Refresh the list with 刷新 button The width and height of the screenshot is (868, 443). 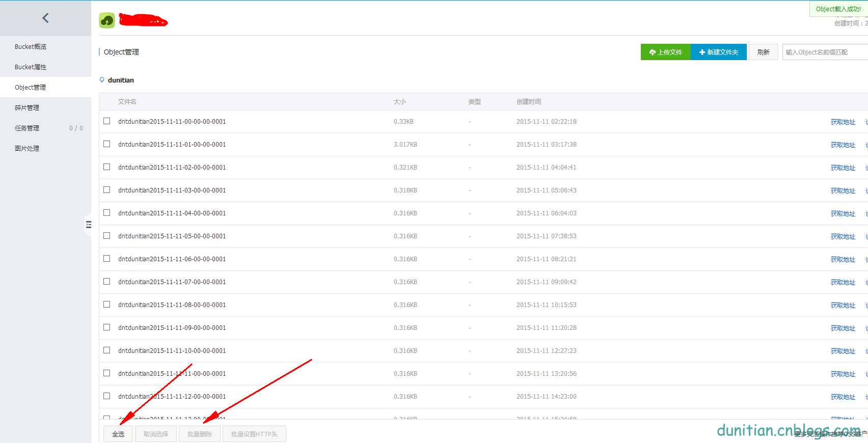pos(763,52)
